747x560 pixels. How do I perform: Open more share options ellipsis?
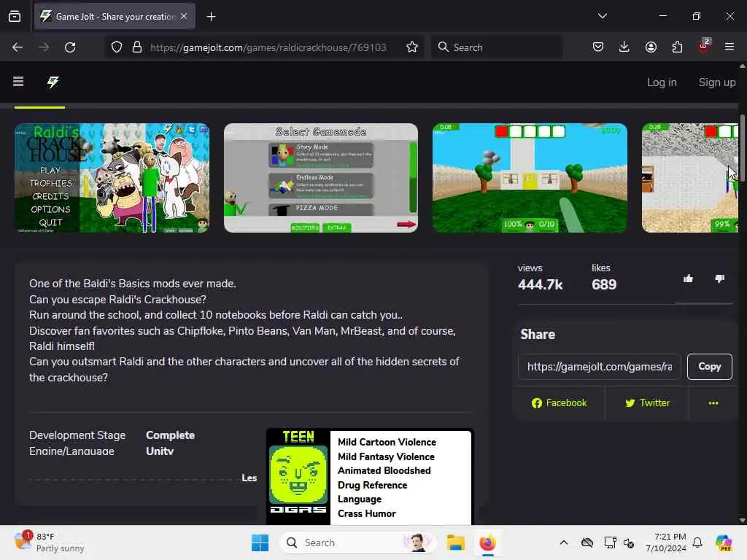pyautogui.click(x=713, y=402)
